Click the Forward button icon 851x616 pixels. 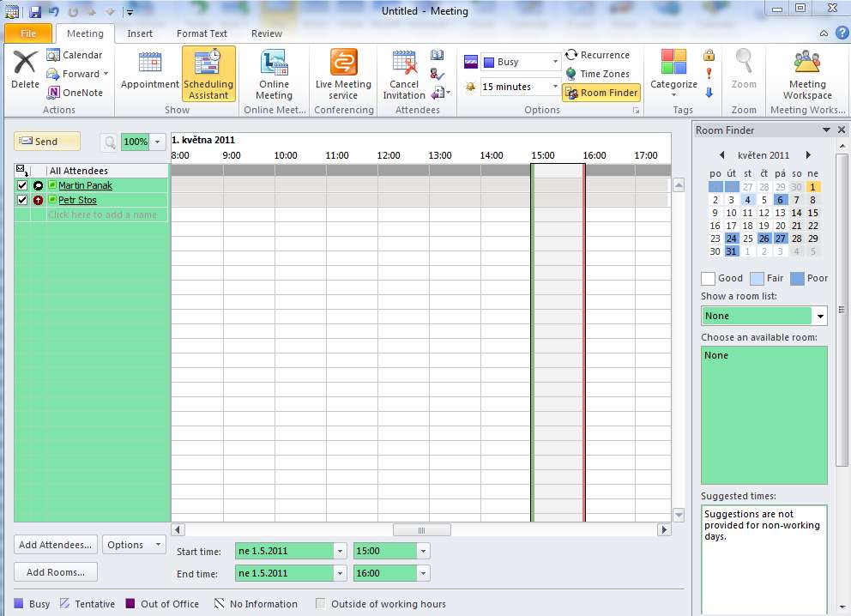pos(53,74)
